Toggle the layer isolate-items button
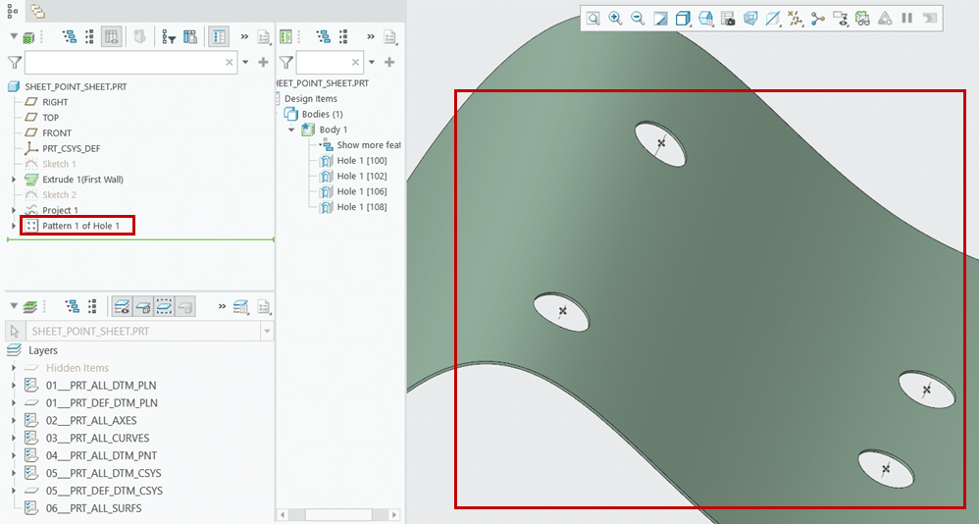This screenshot has height=524, width=980. pyautogui.click(x=143, y=306)
